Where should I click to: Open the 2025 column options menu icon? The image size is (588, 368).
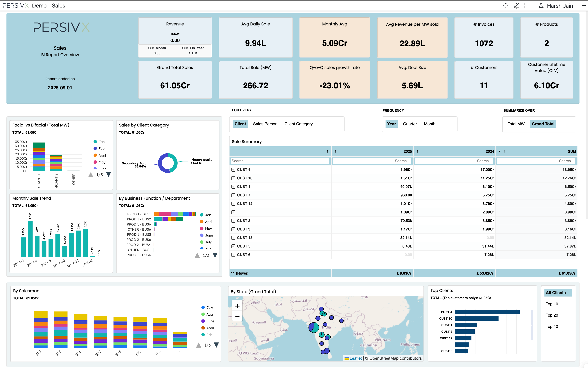pos(335,151)
